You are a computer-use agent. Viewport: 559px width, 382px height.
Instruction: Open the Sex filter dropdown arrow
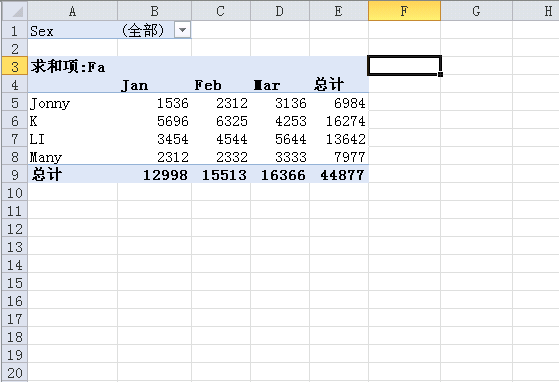[182, 30]
